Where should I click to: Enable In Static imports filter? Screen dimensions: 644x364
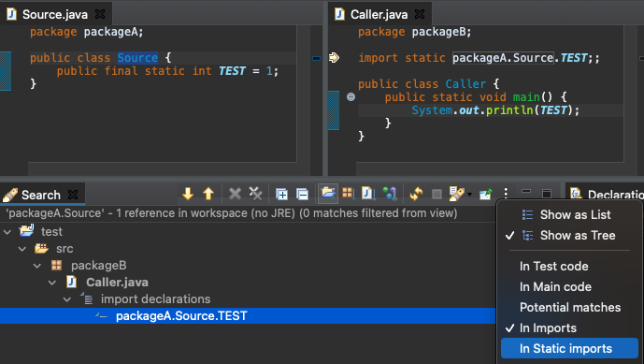(569, 348)
